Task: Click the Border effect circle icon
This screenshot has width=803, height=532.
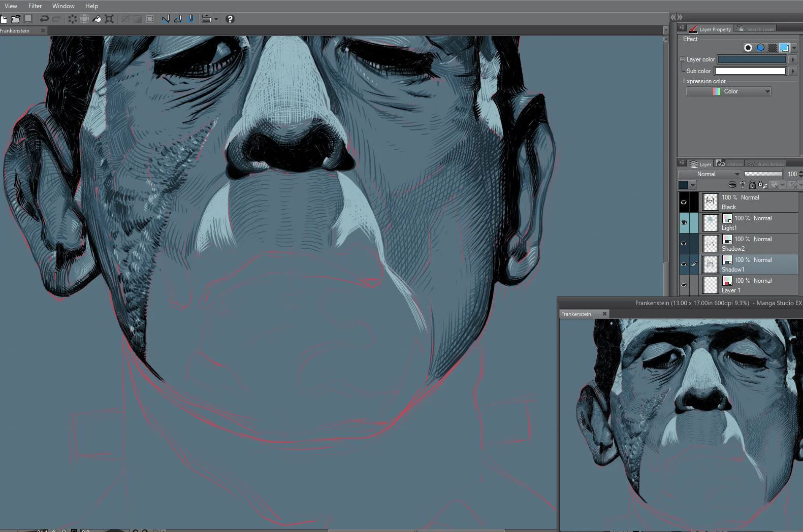Action: 748,48
